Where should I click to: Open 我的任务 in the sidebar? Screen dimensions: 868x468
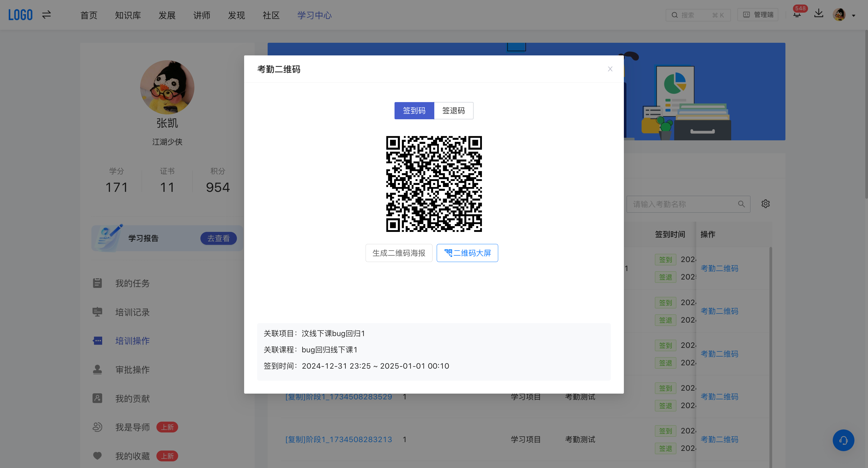pyautogui.click(x=132, y=283)
